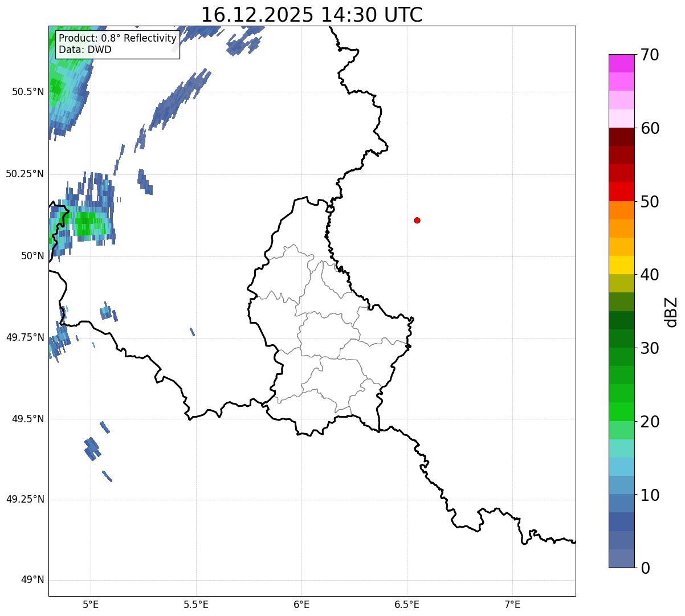Viewport: 685px width, 616px height.
Task: Click the colorbar tick label "20"
Action: (650, 422)
